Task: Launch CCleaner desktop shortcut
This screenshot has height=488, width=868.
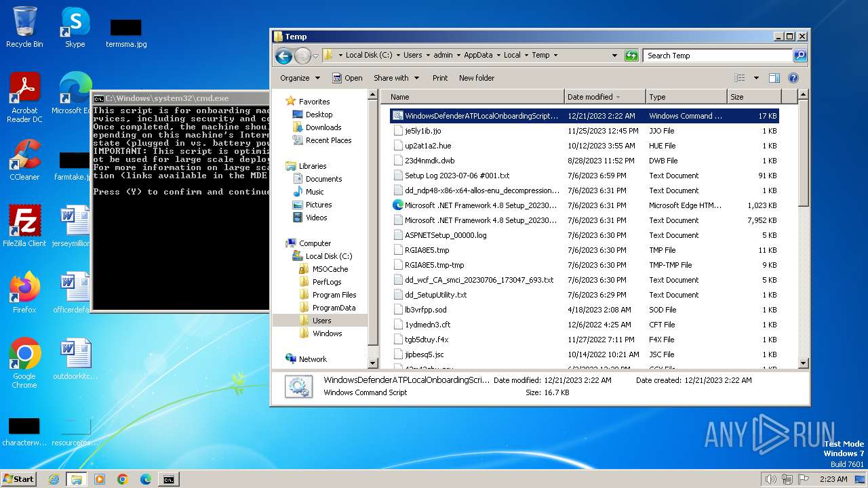Action: [24, 160]
